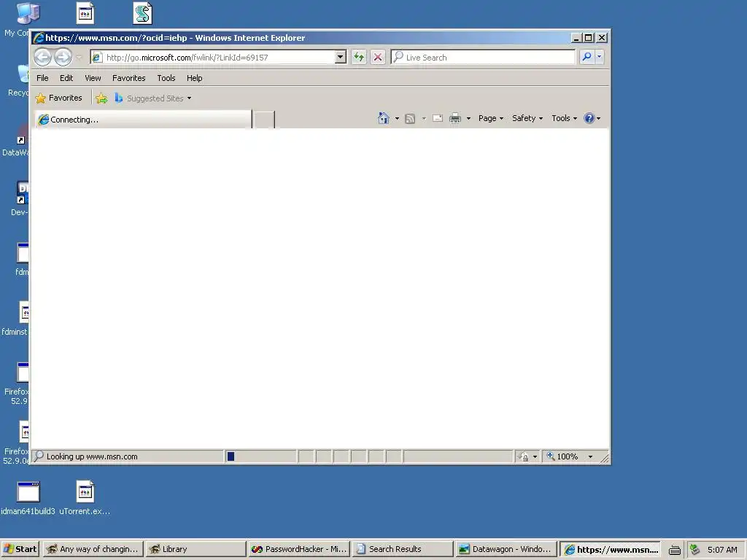Image resolution: width=747 pixels, height=560 pixels.
Task: Go forward with the Forward arrow button
Action: [x=63, y=58]
